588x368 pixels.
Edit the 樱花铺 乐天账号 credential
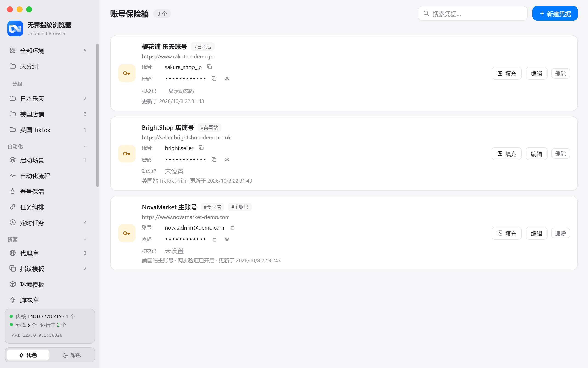click(536, 73)
